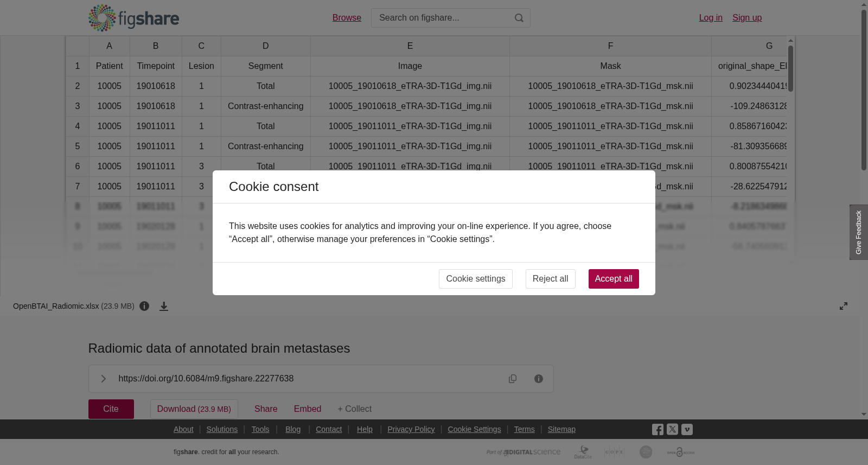
Task: Open the Browse link
Action: pyautogui.click(x=347, y=18)
